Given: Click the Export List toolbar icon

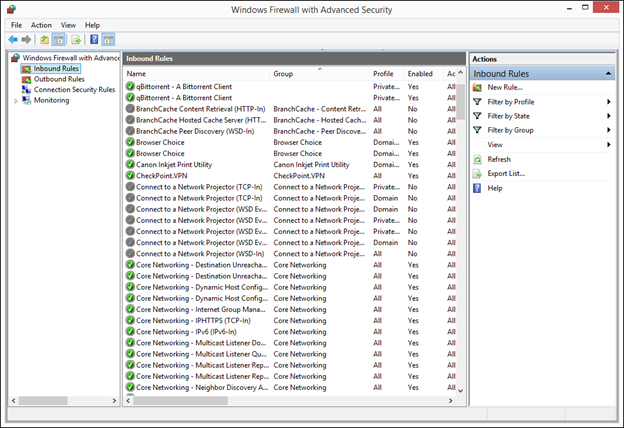Looking at the screenshot, I should coord(76,39).
